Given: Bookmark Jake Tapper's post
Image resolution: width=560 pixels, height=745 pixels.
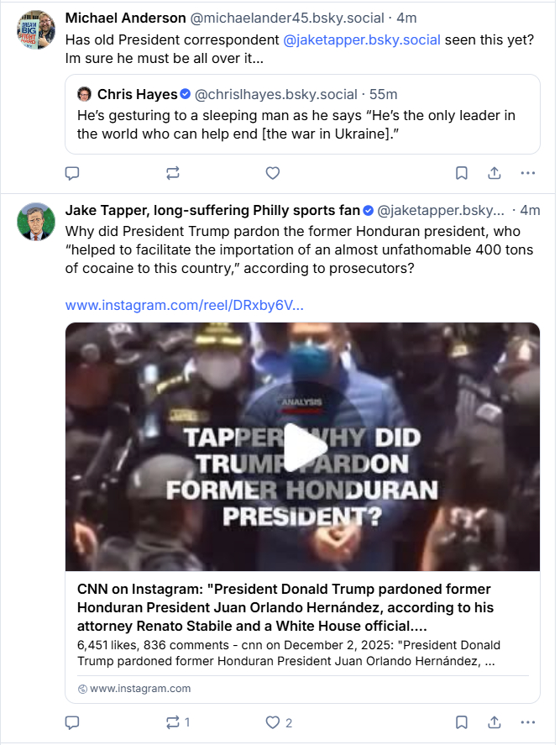Looking at the screenshot, I should tap(461, 722).
